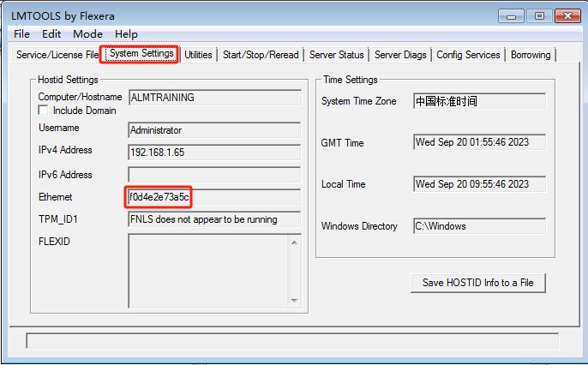
Task: Open the Help menu
Action: (x=126, y=34)
